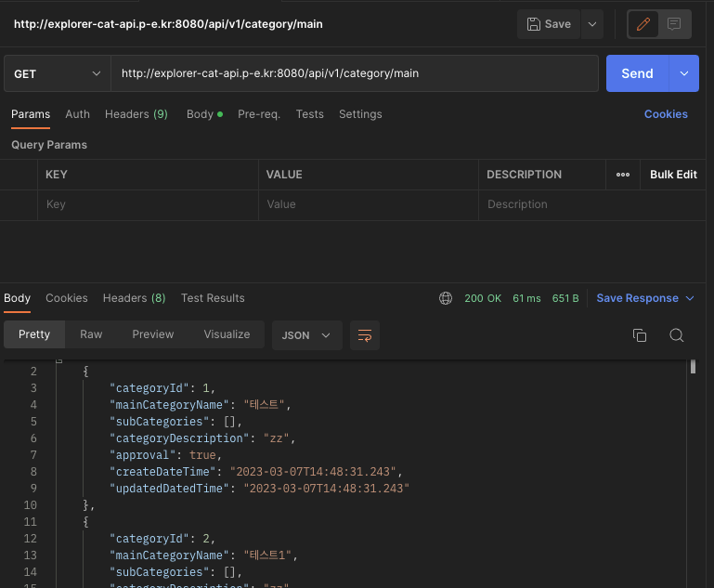The width and height of the screenshot is (714, 588).
Task: Click the 651 B response size
Action: click(x=565, y=298)
